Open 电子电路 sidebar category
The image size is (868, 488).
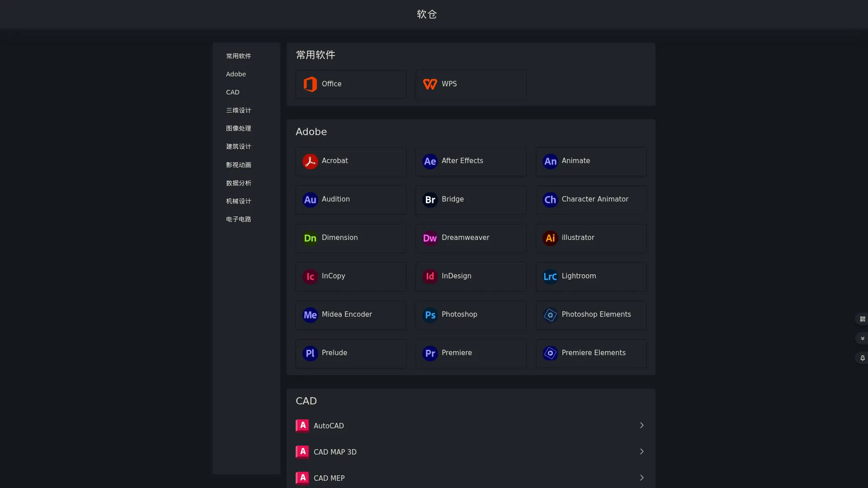[x=238, y=219]
